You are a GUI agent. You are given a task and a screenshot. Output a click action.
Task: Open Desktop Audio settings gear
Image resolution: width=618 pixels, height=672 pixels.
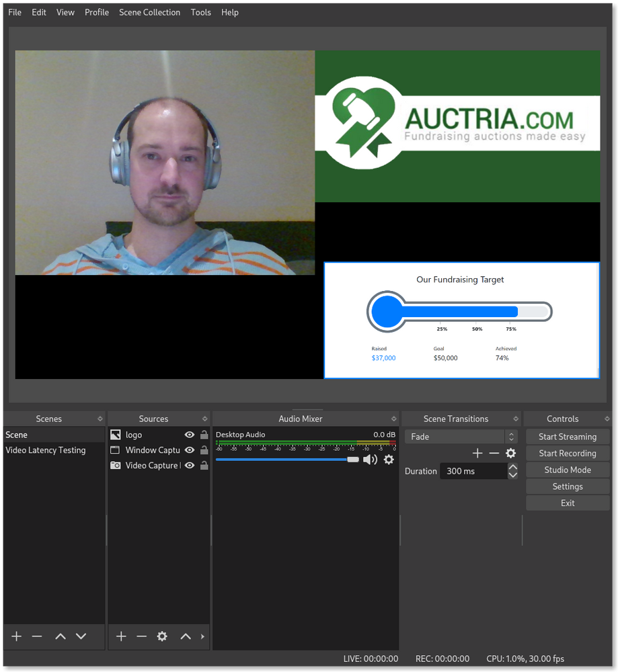tap(389, 460)
